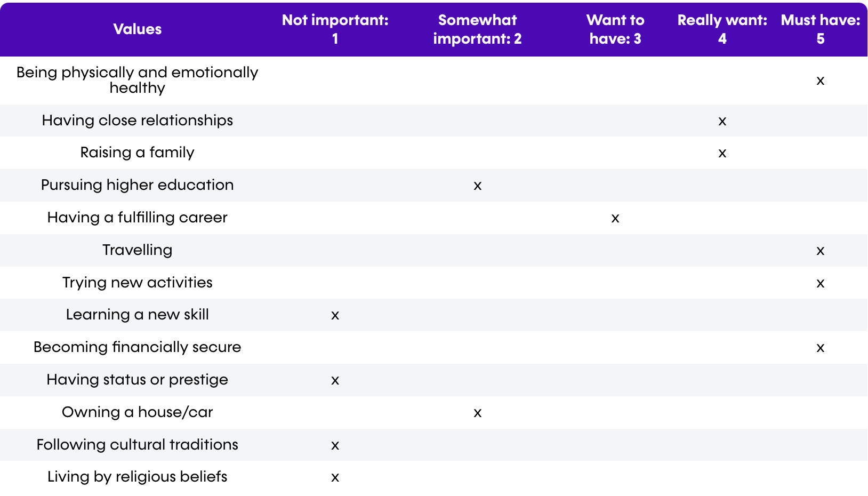Click the 'Values' column header
Screen dimensions: 868x496
137,29
